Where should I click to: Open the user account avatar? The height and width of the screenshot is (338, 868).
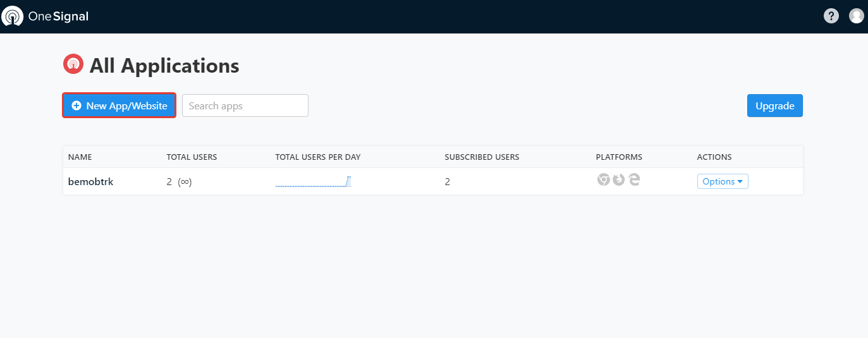click(856, 16)
